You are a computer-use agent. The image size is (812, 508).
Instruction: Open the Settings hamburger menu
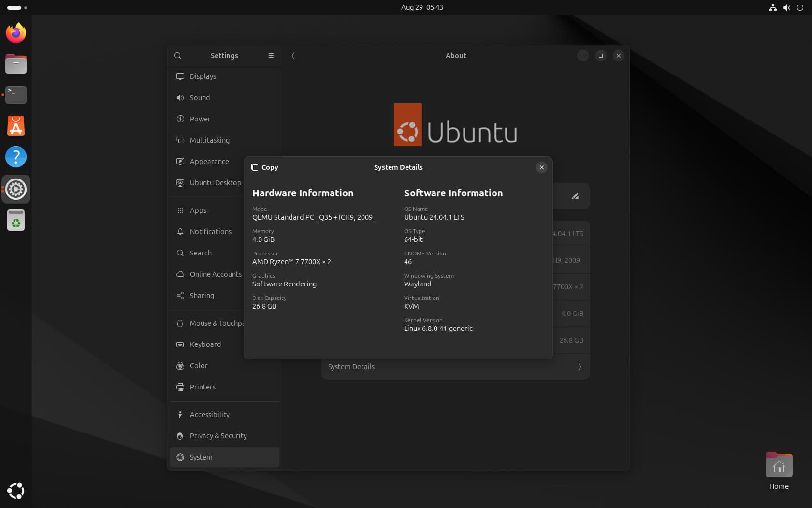pyautogui.click(x=271, y=56)
